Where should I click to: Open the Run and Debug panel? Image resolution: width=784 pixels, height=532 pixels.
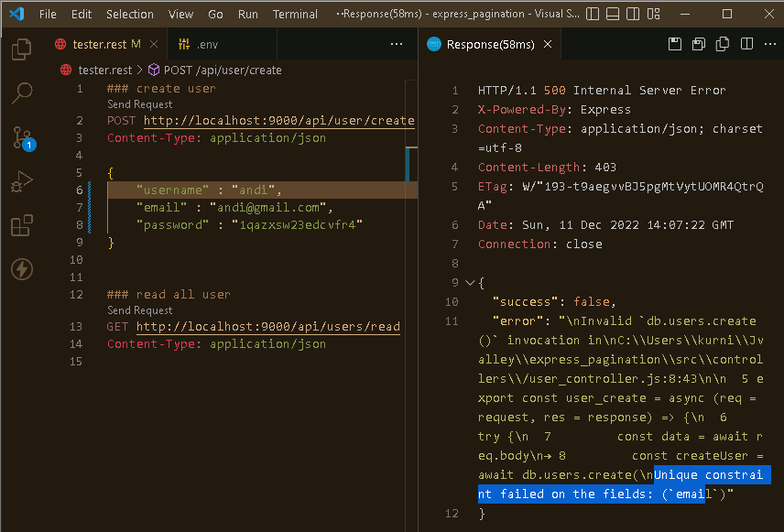(23, 179)
